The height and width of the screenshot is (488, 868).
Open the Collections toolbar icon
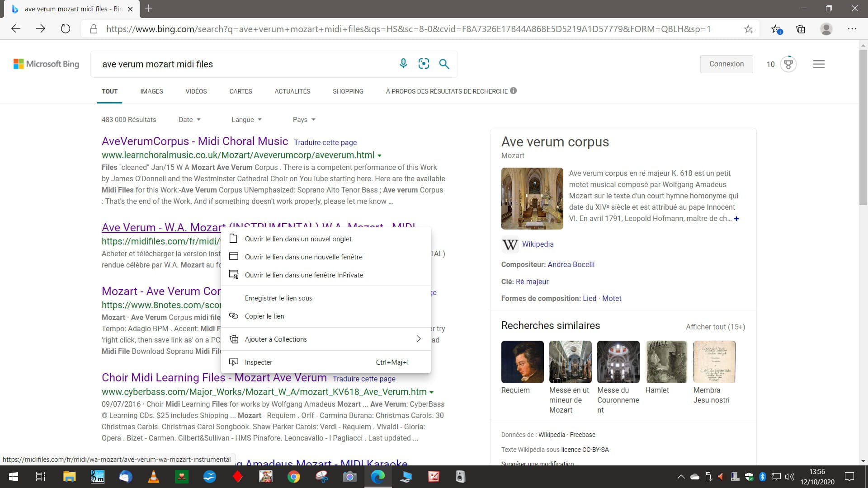[x=801, y=29]
